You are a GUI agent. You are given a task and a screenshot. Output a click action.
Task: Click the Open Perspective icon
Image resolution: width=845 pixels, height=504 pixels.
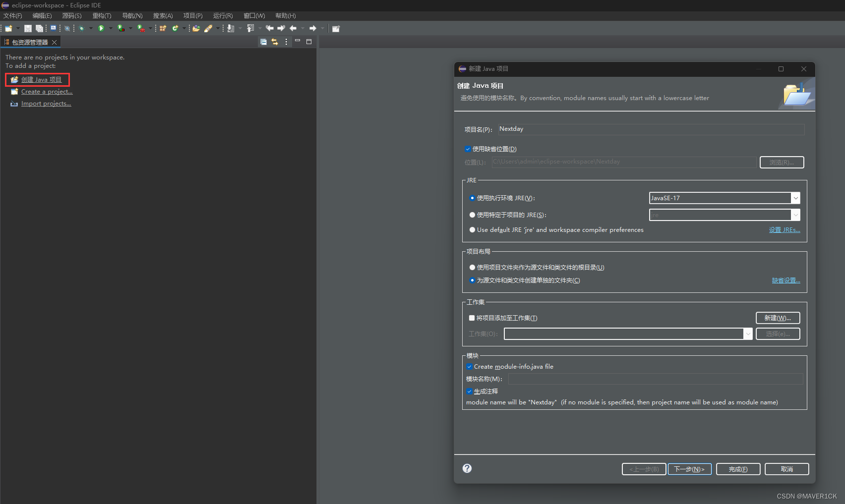pos(336,29)
